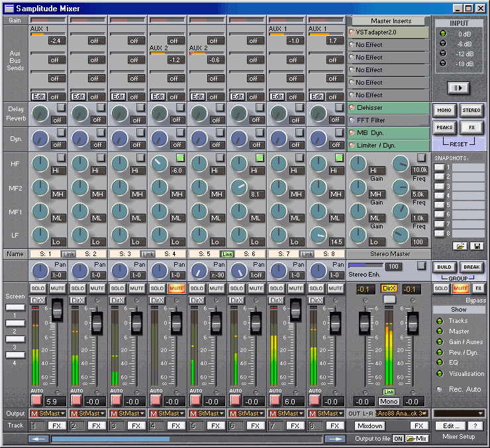Open the Mixer Setup preset dropdown

click(459, 414)
